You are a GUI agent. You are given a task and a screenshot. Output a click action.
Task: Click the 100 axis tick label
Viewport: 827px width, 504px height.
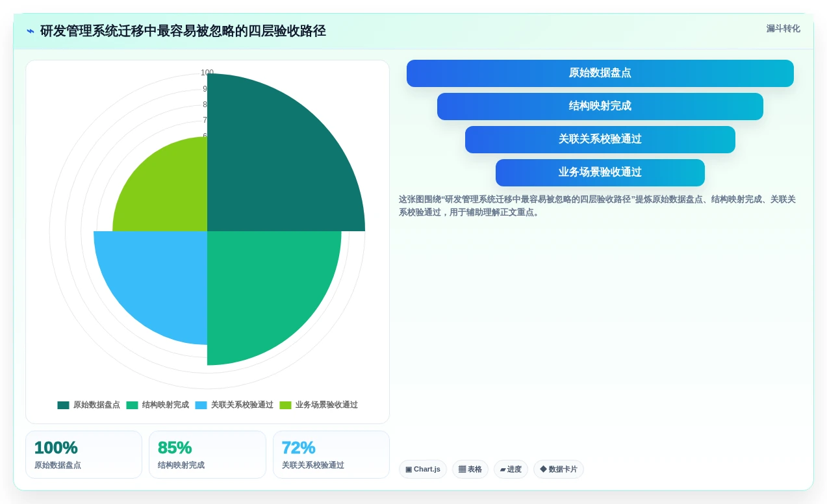pos(207,73)
